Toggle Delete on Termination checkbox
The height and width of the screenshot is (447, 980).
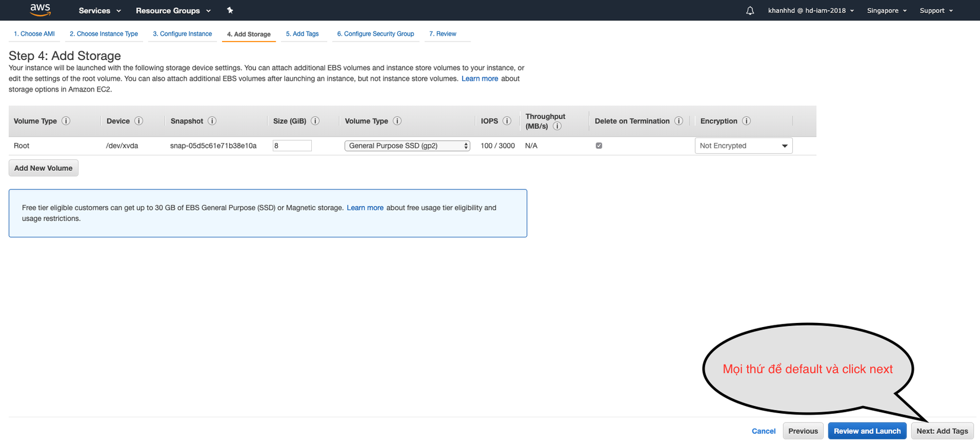[599, 145]
